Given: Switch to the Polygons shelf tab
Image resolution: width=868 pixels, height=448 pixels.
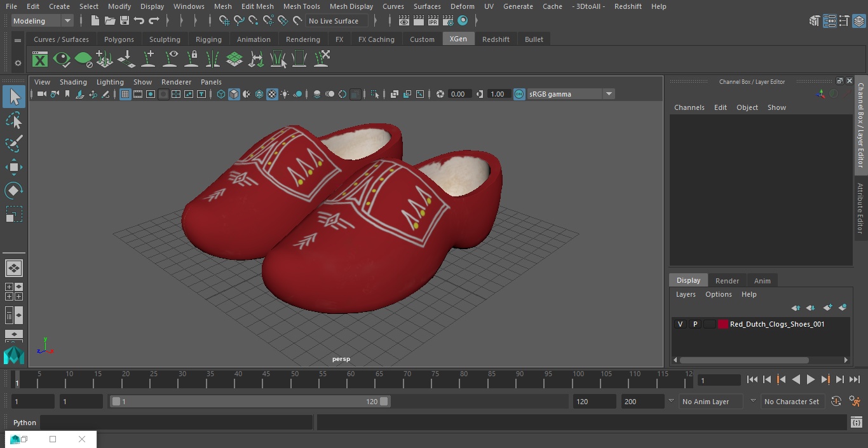Looking at the screenshot, I should (119, 39).
